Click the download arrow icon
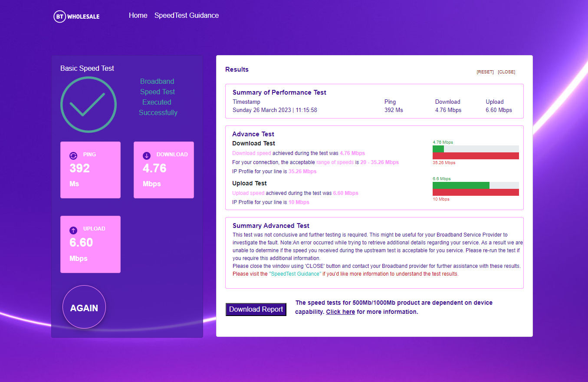Image resolution: width=588 pixels, height=382 pixels. click(147, 155)
